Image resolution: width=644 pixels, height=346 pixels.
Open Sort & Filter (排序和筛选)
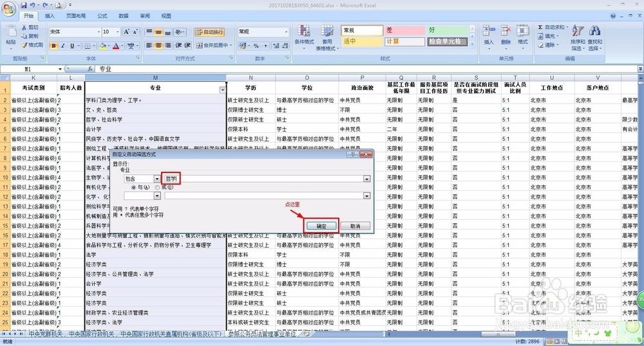click(x=578, y=37)
